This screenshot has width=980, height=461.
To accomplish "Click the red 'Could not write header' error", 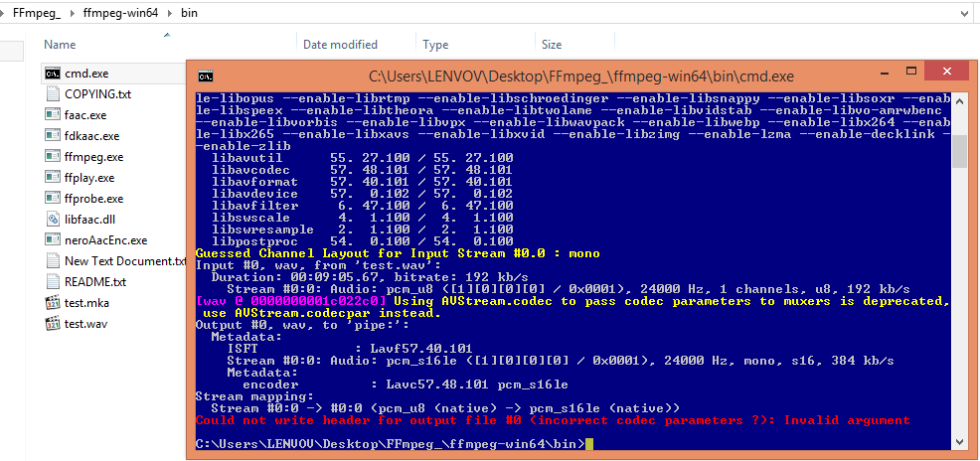I will coord(553,420).
